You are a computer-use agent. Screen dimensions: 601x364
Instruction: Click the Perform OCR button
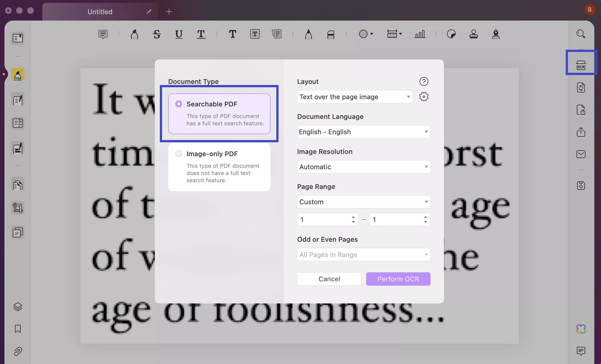pyautogui.click(x=398, y=279)
